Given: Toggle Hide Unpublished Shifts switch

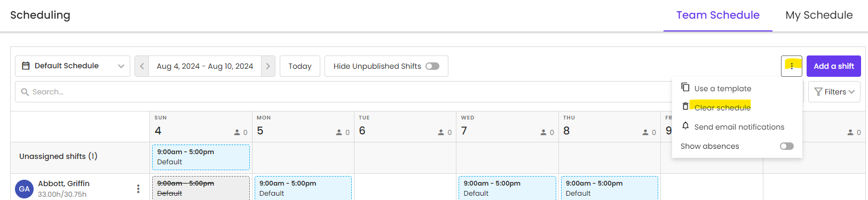Looking at the screenshot, I should (432, 66).
